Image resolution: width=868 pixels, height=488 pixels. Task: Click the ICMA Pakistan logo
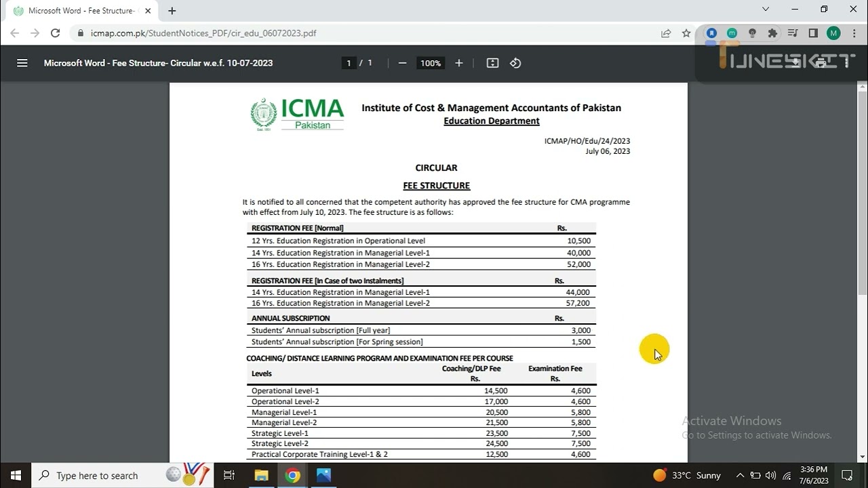coord(298,114)
